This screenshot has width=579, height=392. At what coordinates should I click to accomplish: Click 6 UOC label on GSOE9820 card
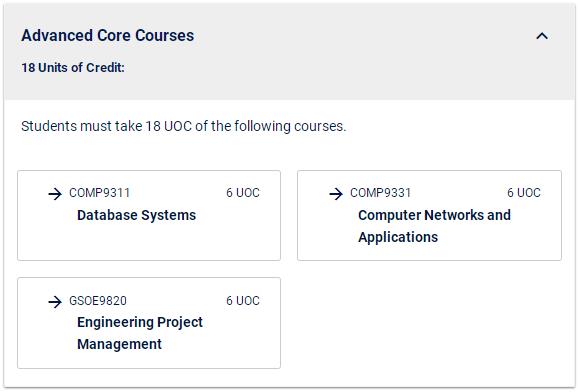pos(243,301)
